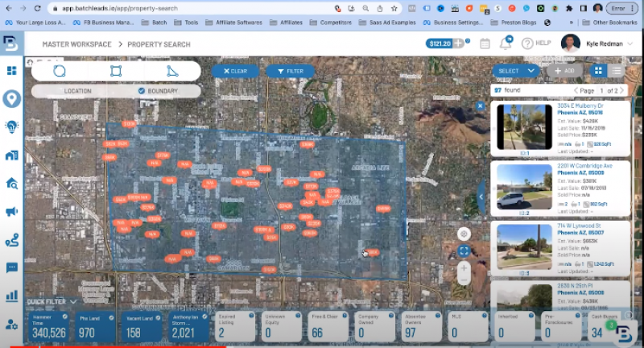Switch results to list view

click(618, 71)
